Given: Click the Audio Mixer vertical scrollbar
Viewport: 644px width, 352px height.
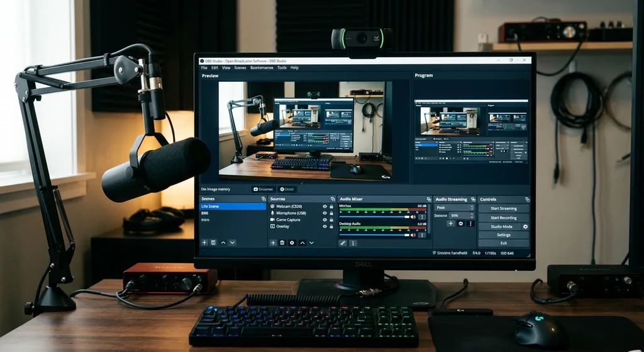Looking at the screenshot, I should tap(429, 220).
